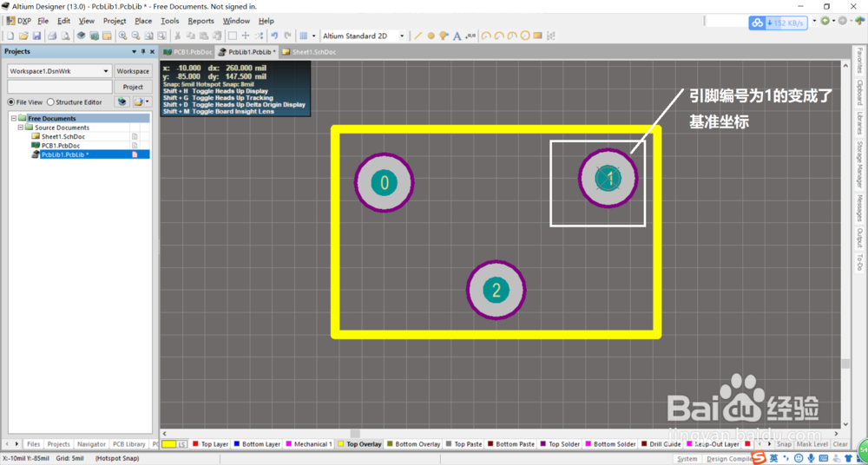Viewport: 868px width, 465px height.
Task: Select the place line tool
Action: [x=418, y=36]
